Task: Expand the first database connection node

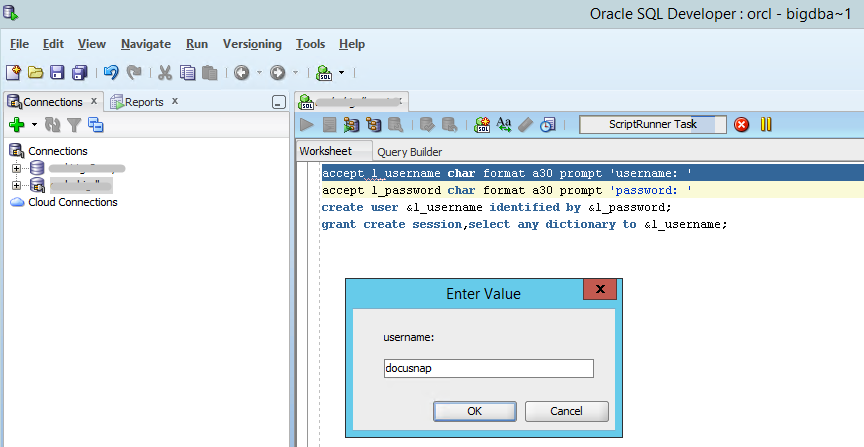Action: click(16, 168)
